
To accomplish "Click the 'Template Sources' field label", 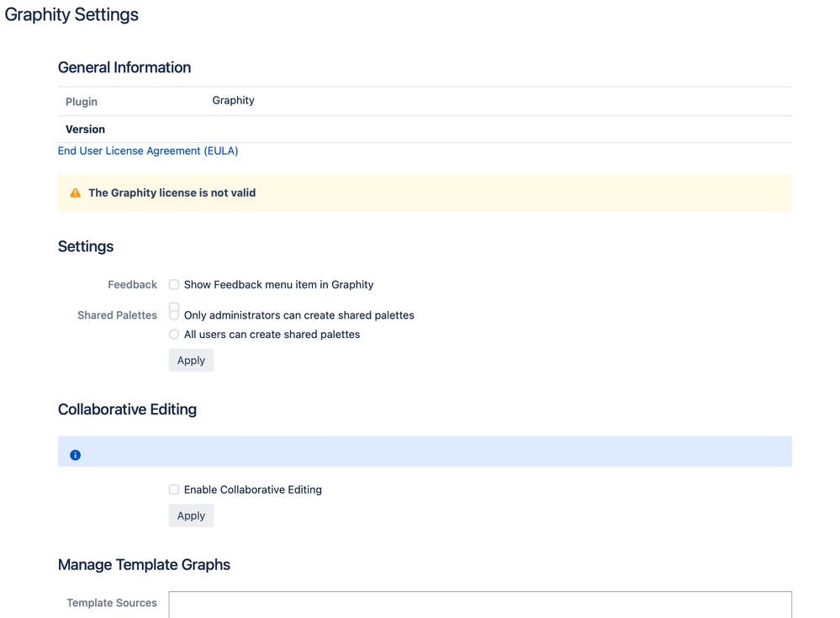I will click(112, 603).
